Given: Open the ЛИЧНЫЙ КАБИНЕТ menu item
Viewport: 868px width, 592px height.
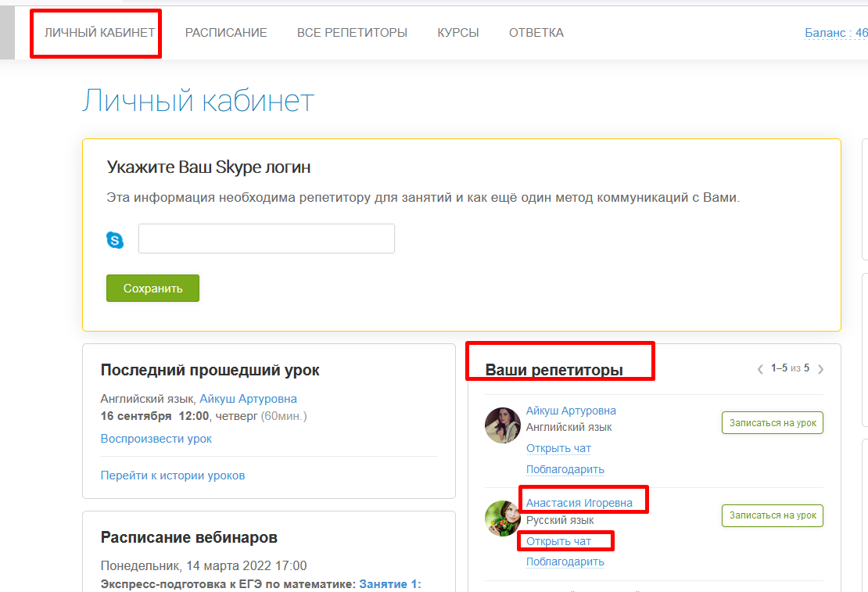Looking at the screenshot, I should pyautogui.click(x=99, y=33).
